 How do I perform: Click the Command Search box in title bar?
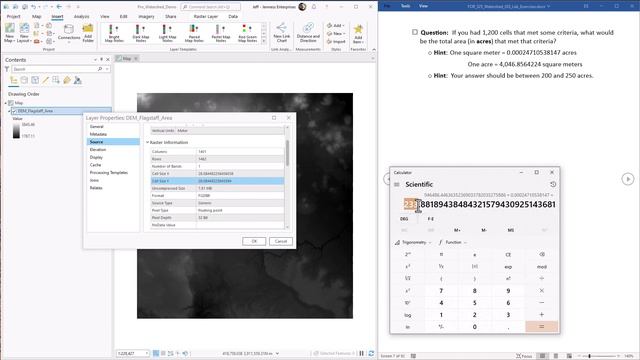pos(211,7)
